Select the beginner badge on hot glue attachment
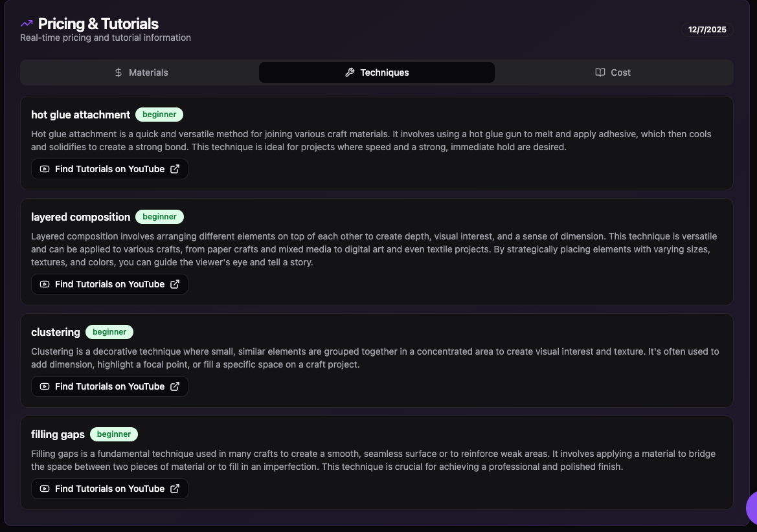This screenshot has height=532, width=757. point(159,114)
